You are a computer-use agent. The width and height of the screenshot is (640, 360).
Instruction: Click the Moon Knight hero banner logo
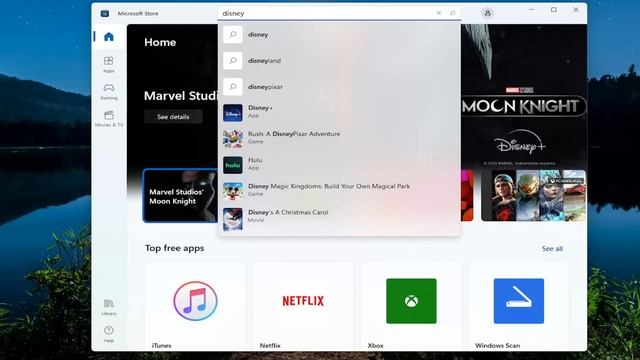[x=524, y=106]
